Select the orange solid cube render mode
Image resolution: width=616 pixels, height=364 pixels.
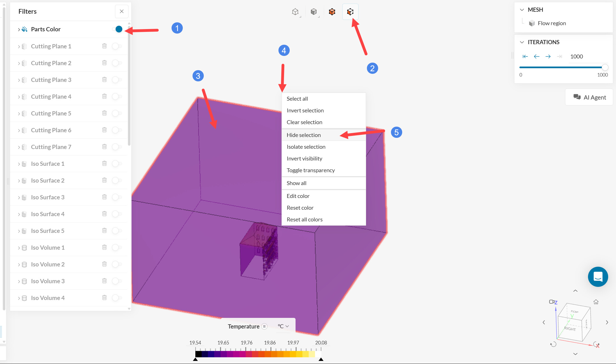332,12
